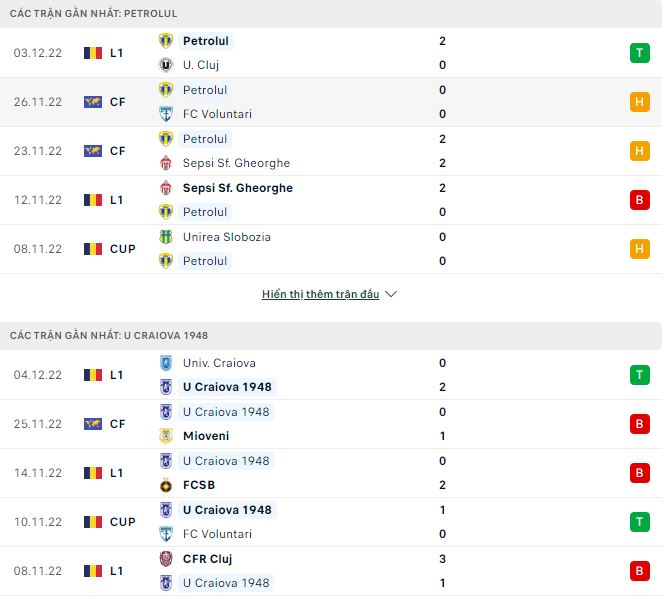Click the orange H badge on the 26.11.22 match
This screenshot has width=666, height=599.
point(639,102)
